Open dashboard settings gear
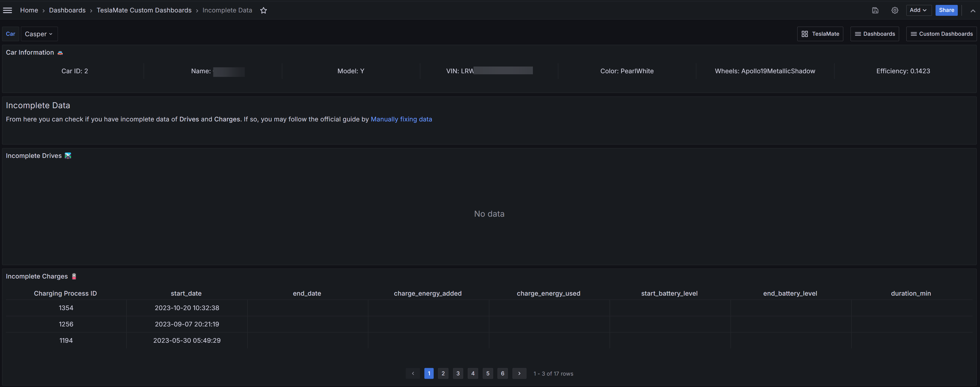The width and height of the screenshot is (980, 387). [895, 10]
